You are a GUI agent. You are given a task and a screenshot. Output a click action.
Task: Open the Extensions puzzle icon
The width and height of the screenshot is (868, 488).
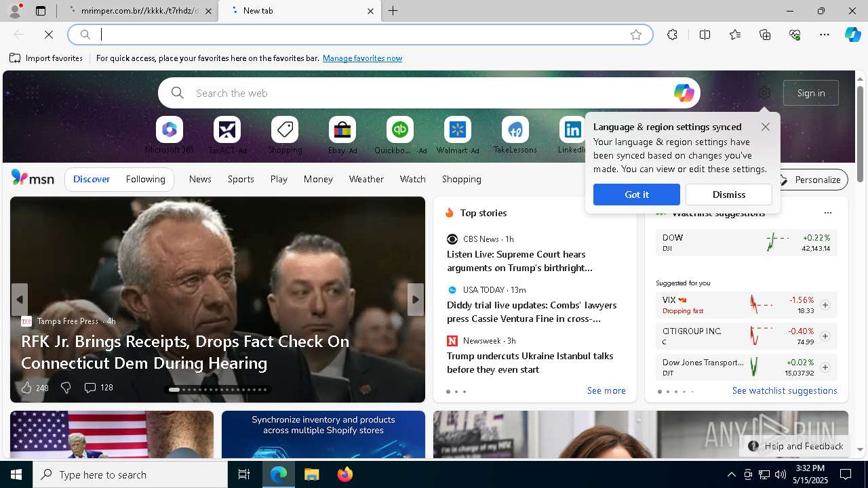pyautogui.click(x=672, y=35)
